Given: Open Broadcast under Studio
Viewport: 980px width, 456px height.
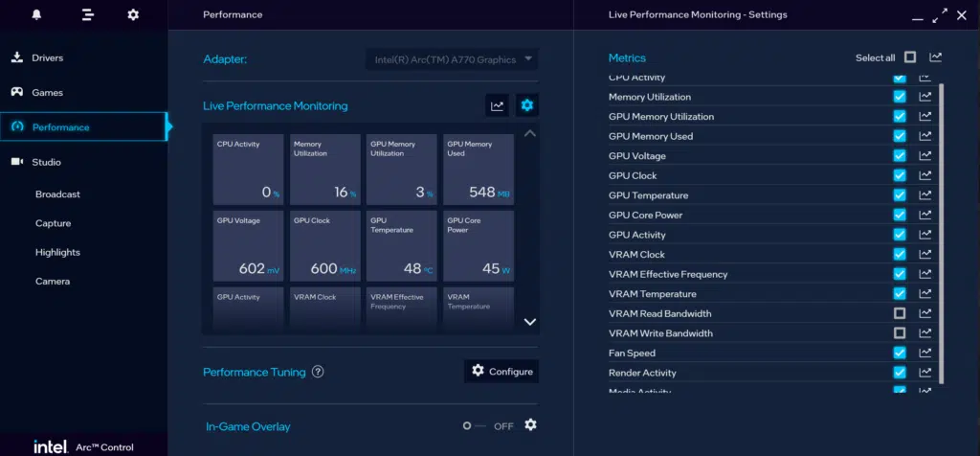Looking at the screenshot, I should [x=57, y=194].
